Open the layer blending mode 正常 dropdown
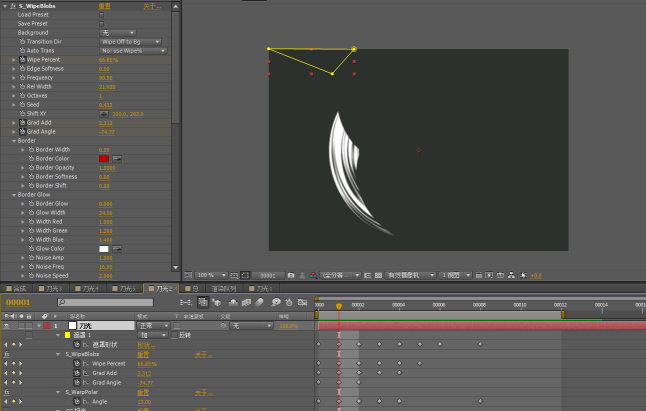This screenshot has width=646, height=411. coord(153,326)
